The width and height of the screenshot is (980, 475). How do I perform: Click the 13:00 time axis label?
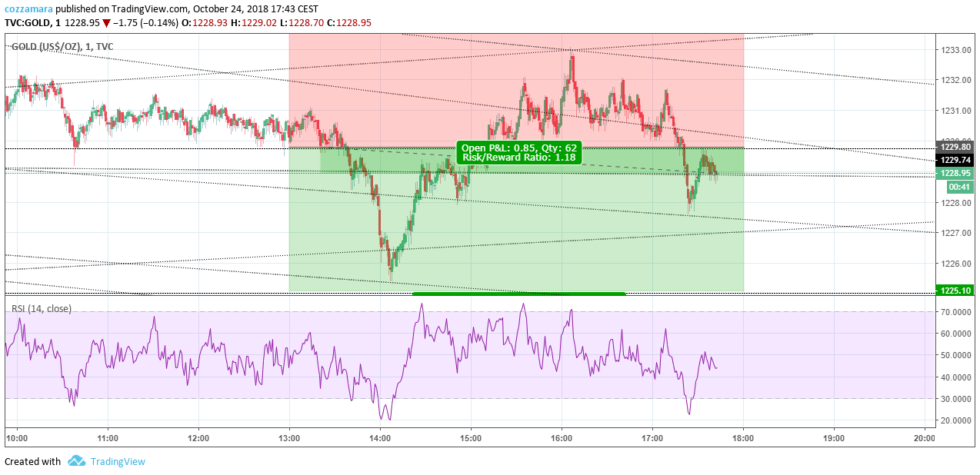(289, 438)
